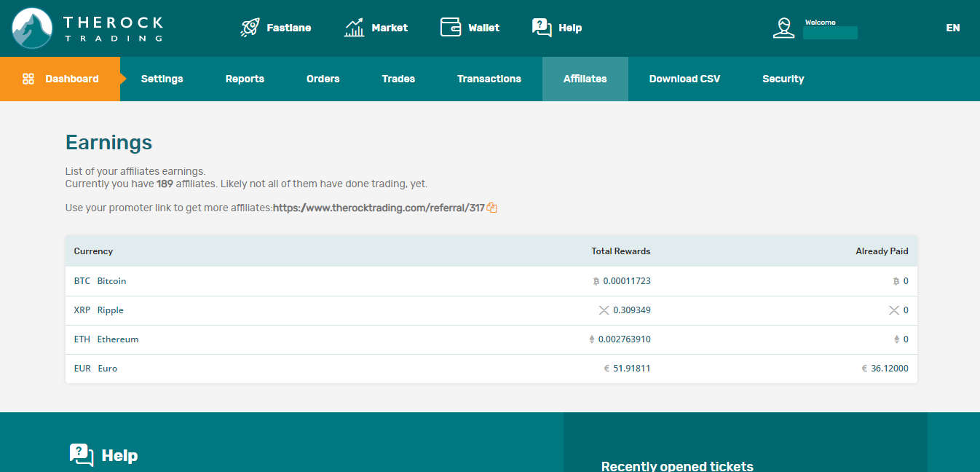Go to the Orders tab

pyautogui.click(x=323, y=79)
